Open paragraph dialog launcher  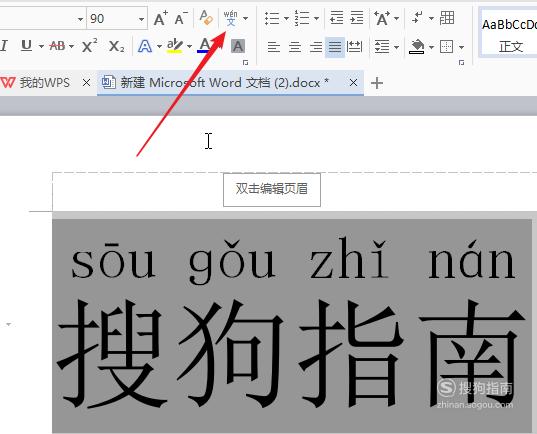coord(462,63)
